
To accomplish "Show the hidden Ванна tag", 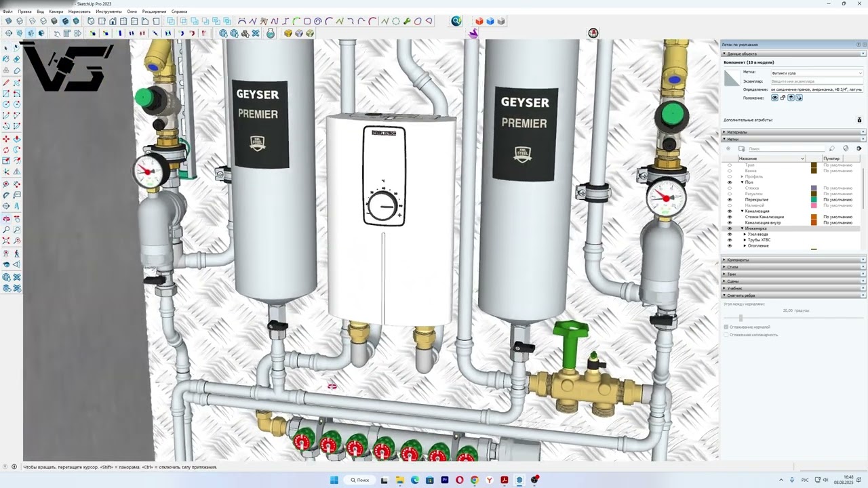I will pos(730,171).
